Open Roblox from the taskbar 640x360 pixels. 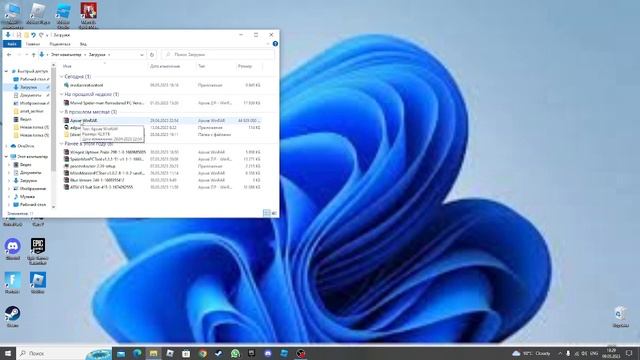[170, 353]
